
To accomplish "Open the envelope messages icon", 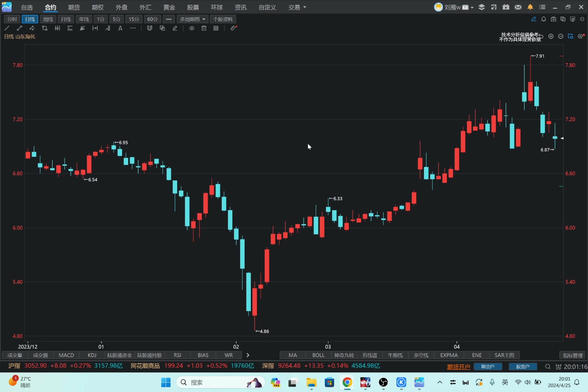I will pos(518,7).
